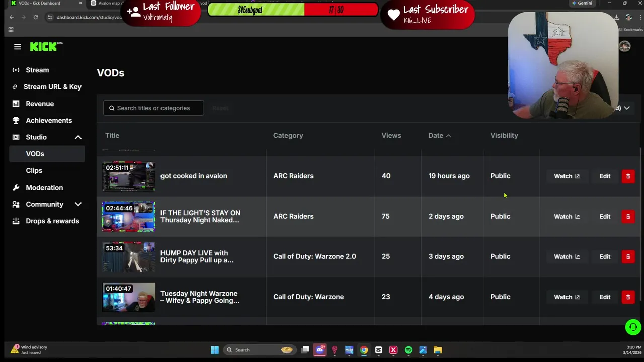Click the Moderation wrench icon
The height and width of the screenshot is (362, 644).
click(16, 188)
